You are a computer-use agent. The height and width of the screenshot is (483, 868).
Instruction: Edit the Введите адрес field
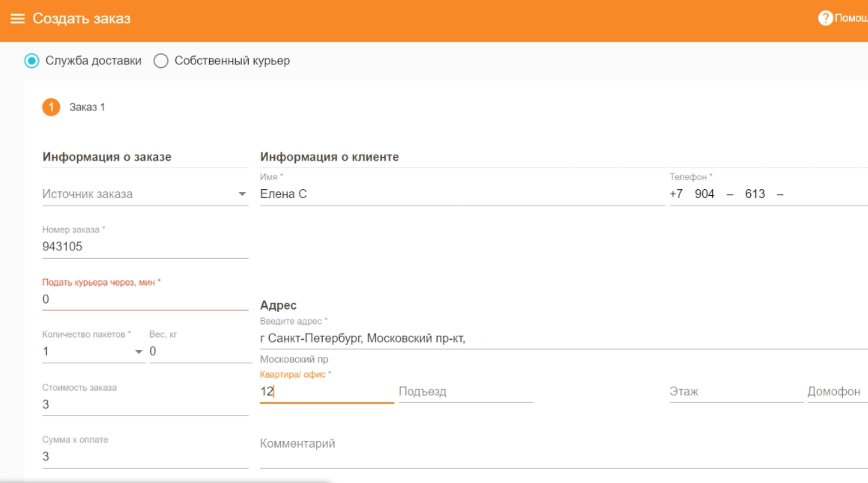tap(564, 339)
